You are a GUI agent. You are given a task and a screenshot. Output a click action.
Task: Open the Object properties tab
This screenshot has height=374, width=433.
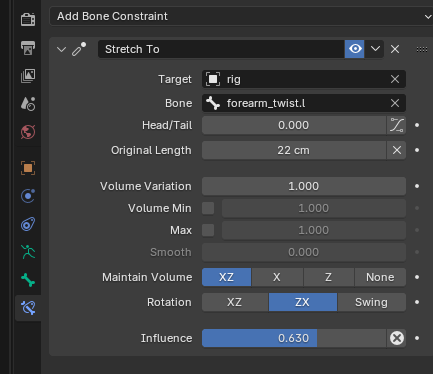pyautogui.click(x=28, y=168)
